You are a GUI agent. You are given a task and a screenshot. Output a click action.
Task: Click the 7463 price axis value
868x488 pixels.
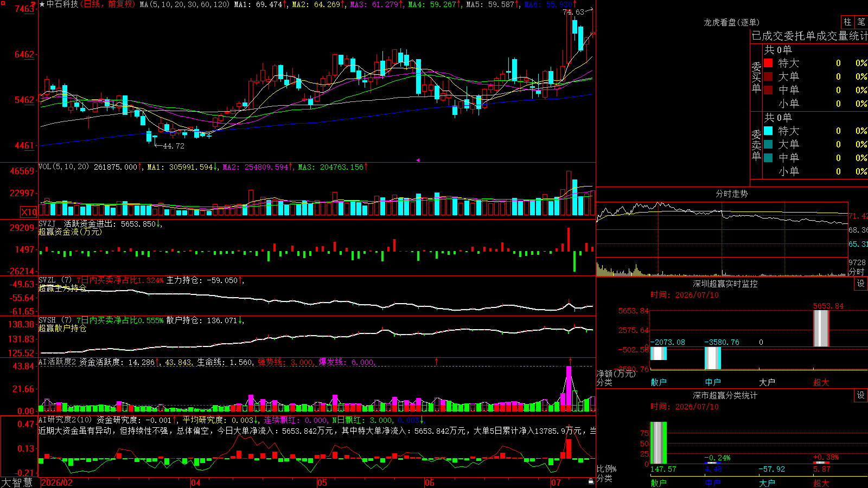pos(24,9)
